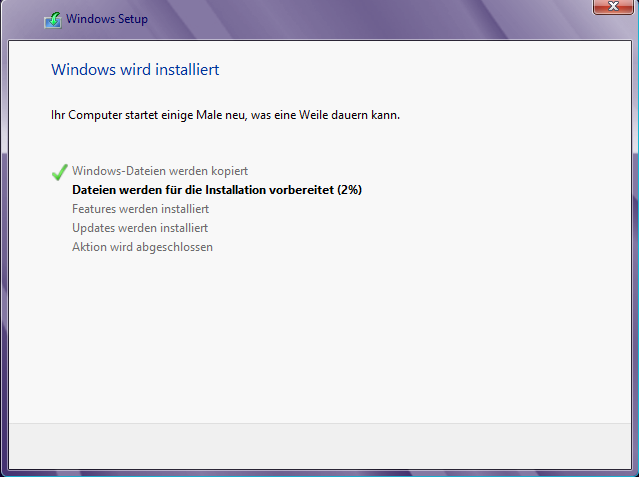Click the green checkmark beside Windows-Dateien werden kopiert
Image resolution: width=639 pixels, height=477 pixels.
pyautogui.click(x=59, y=172)
